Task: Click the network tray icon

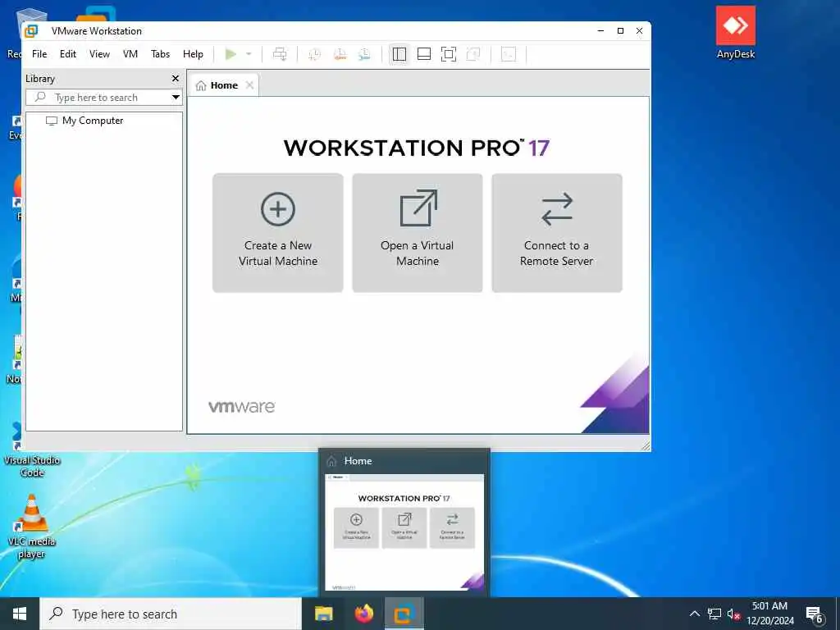Action: tap(714, 614)
